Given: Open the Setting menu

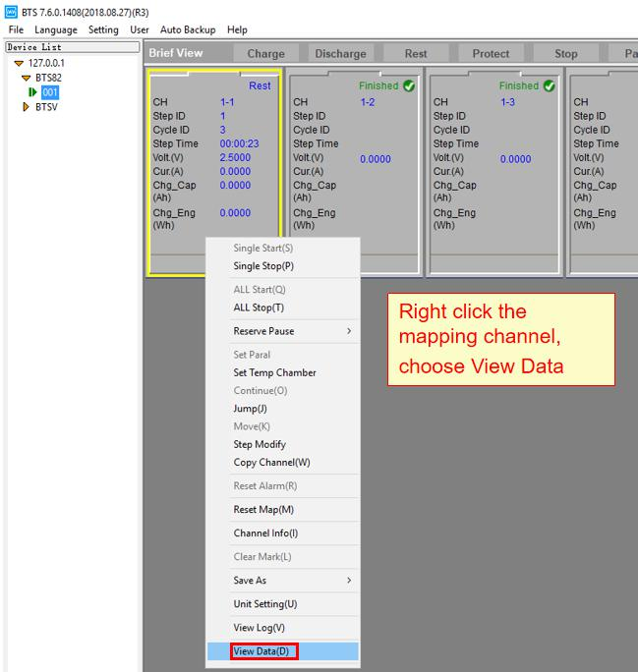Looking at the screenshot, I should coord(103,30).
